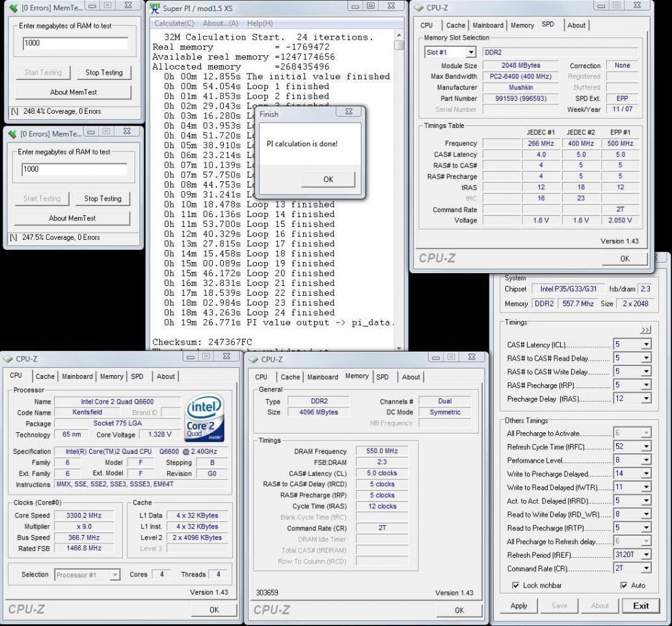672x626 pixels.
Task: Click the Intel Core 2 Quad logo
Action: coord(206,417)
